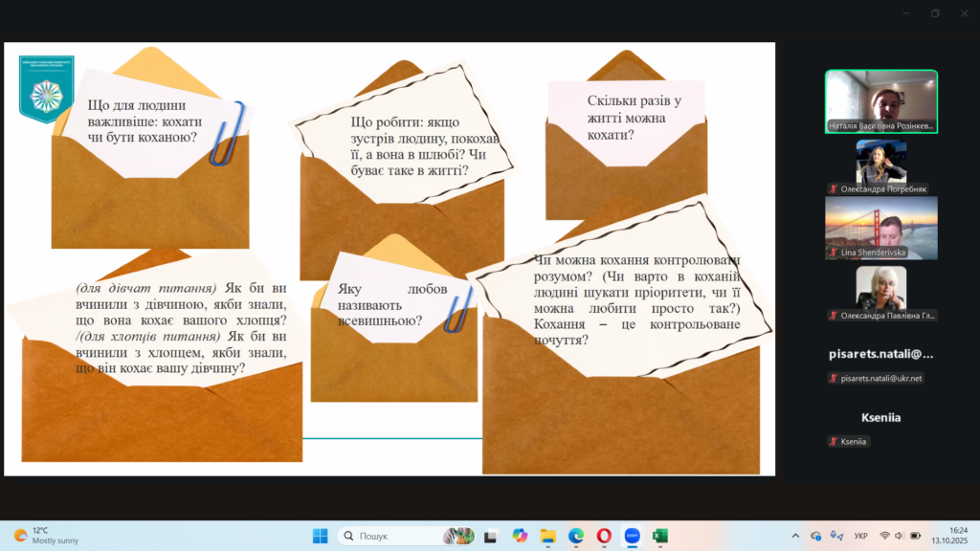Open Task View in the taskbar
Viewport: 980px width, 551px height.
click(491, 536)
